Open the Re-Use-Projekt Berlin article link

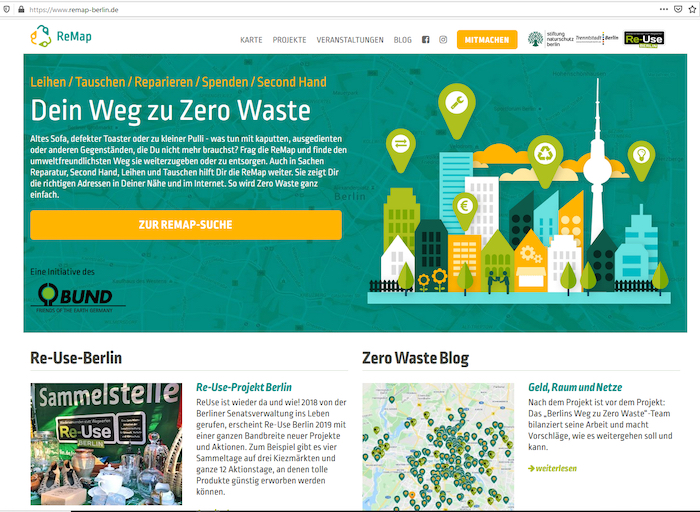[x=244, y=387]
